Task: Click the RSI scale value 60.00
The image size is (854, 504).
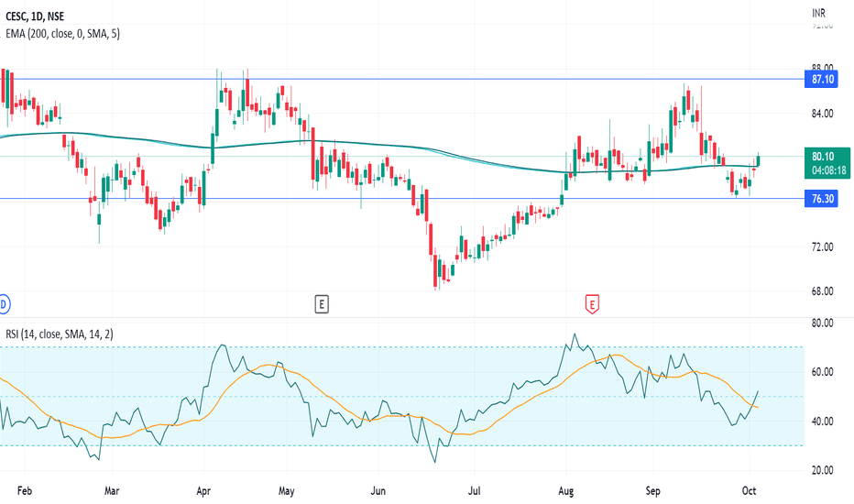Action: (823, 372)
